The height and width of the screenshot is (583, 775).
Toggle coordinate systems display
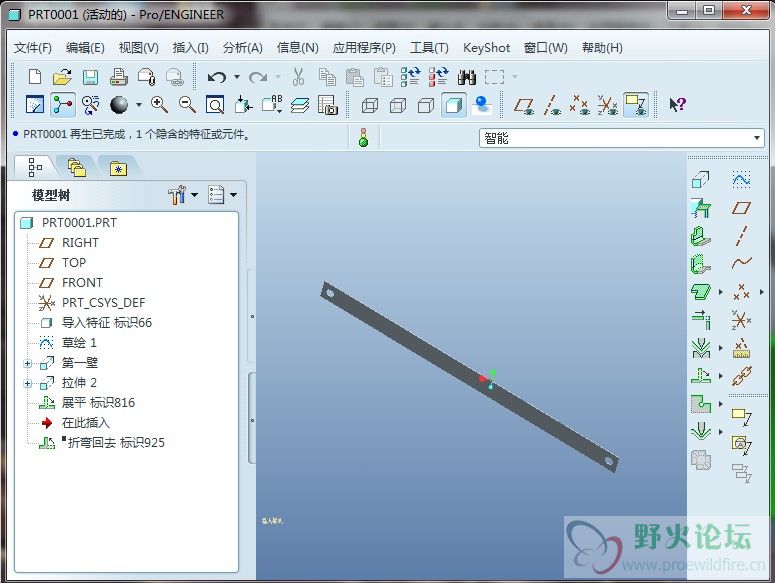tap(607, 105)
